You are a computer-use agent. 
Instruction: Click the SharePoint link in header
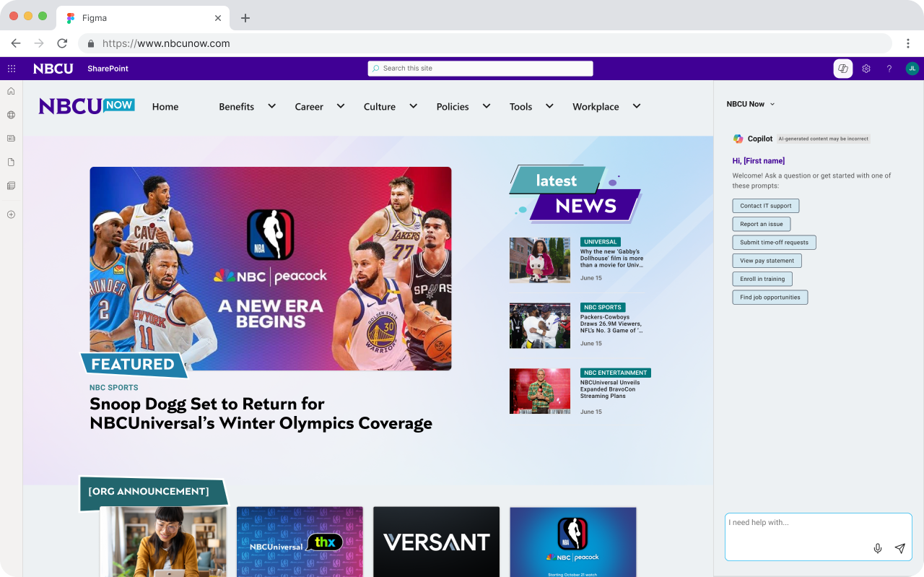coord(108,69)
